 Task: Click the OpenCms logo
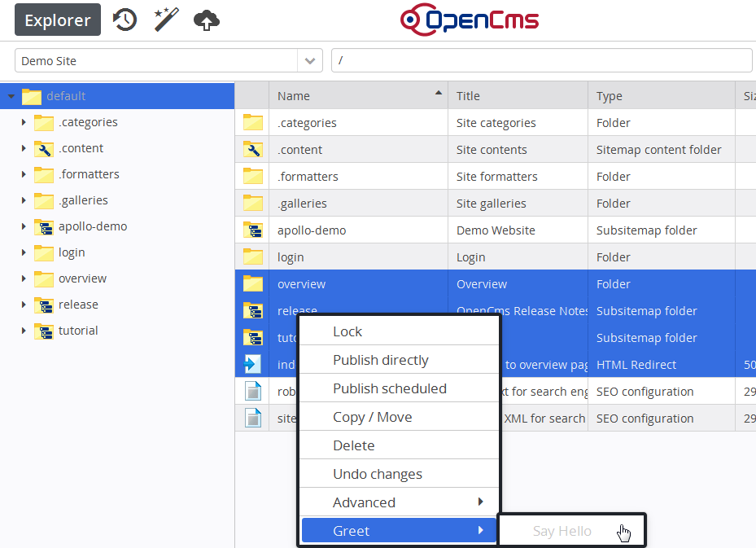tap(469, 20)
